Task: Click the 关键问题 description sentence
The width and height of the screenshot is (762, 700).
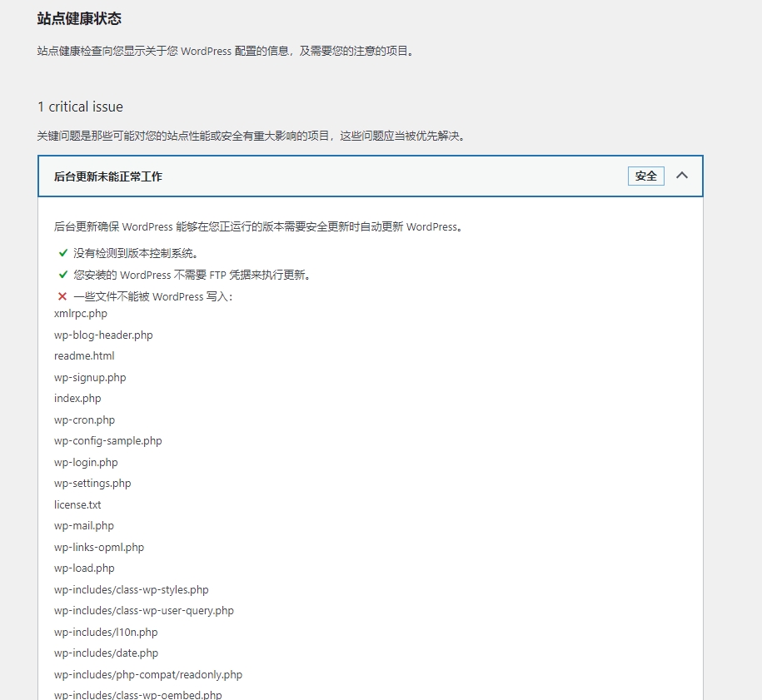Action: tap(252, 136)
